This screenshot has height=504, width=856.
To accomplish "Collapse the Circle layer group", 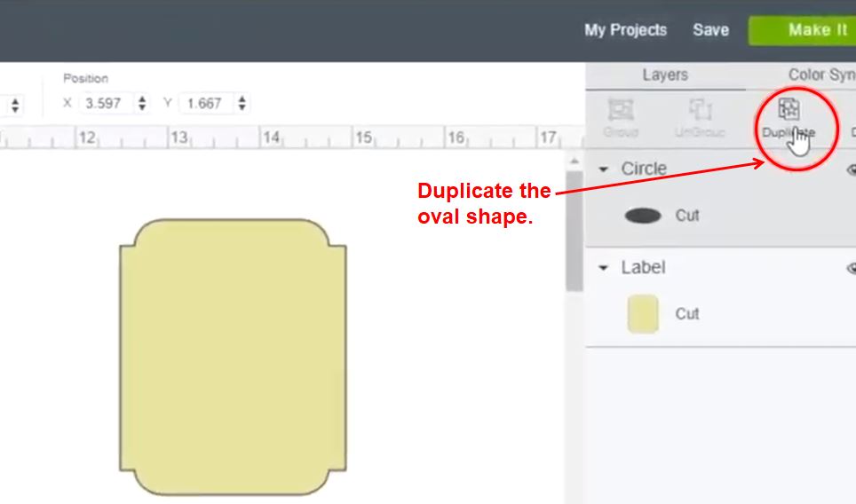I will (x=603, y=169).
